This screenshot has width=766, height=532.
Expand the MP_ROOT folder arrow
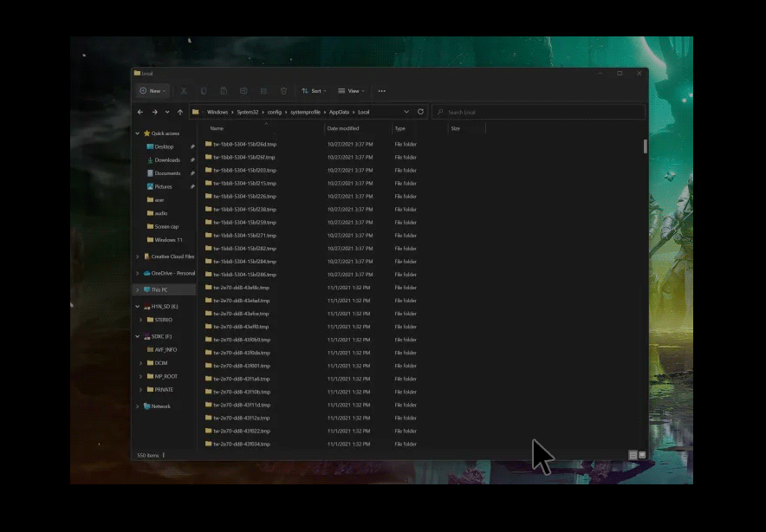140,377
